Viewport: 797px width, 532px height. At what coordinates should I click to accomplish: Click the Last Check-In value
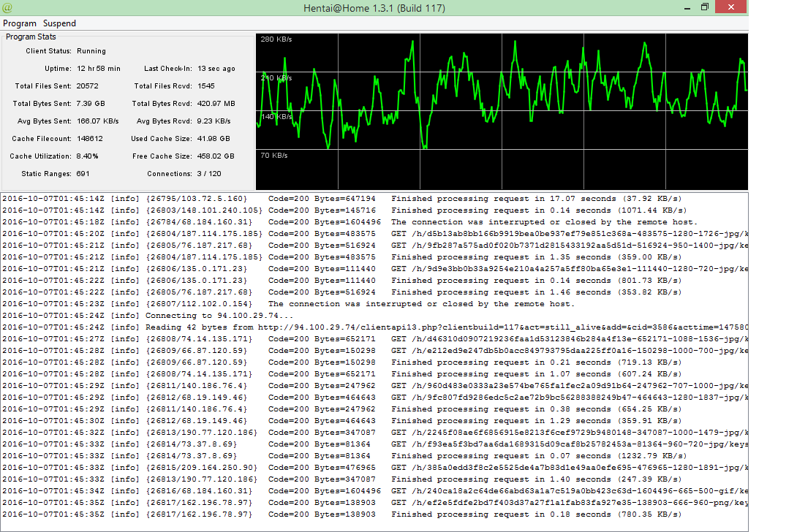click(216, 69)
